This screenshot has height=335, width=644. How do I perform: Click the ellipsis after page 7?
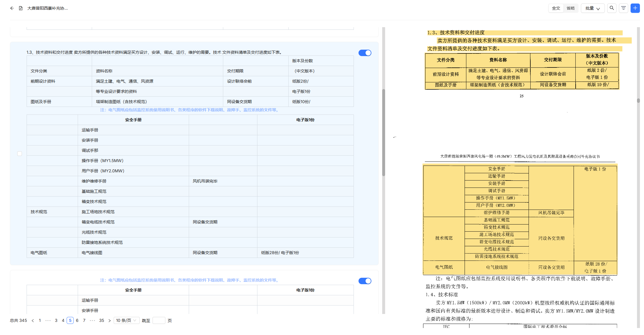pos(92,321)
